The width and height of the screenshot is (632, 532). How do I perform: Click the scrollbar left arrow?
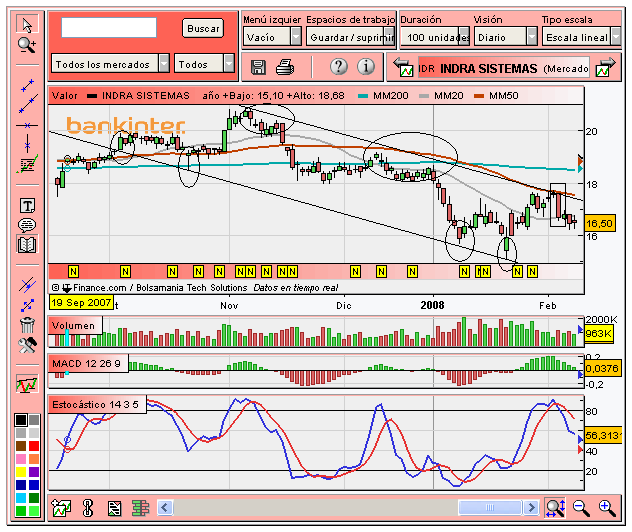tap(164, 507)
